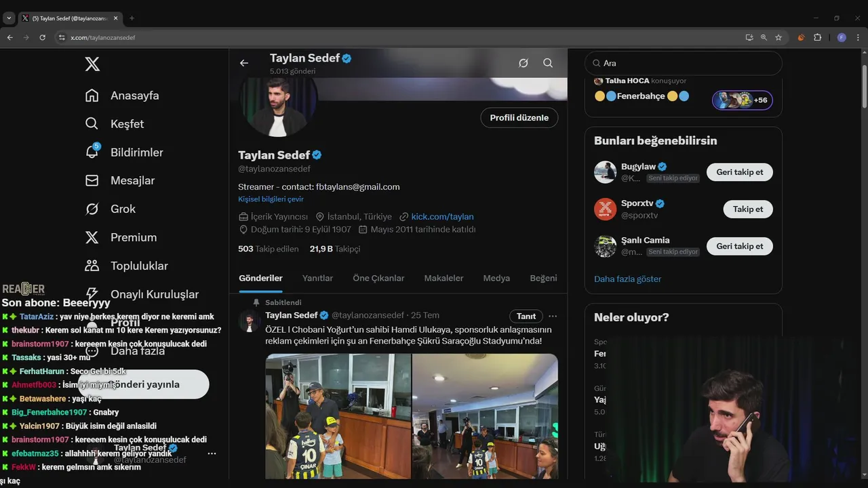Click the back arrow in profile header
868x488 pixels.
244,63
